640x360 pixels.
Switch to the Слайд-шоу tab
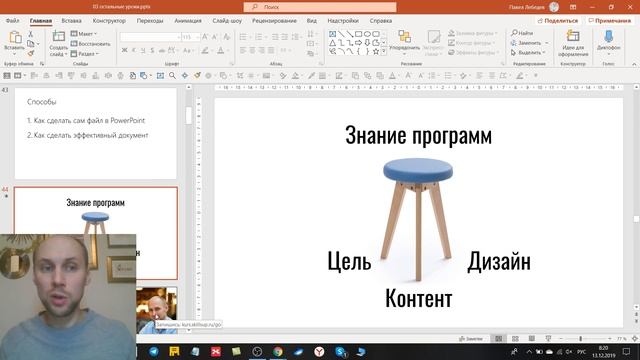(x=227, y=20)
